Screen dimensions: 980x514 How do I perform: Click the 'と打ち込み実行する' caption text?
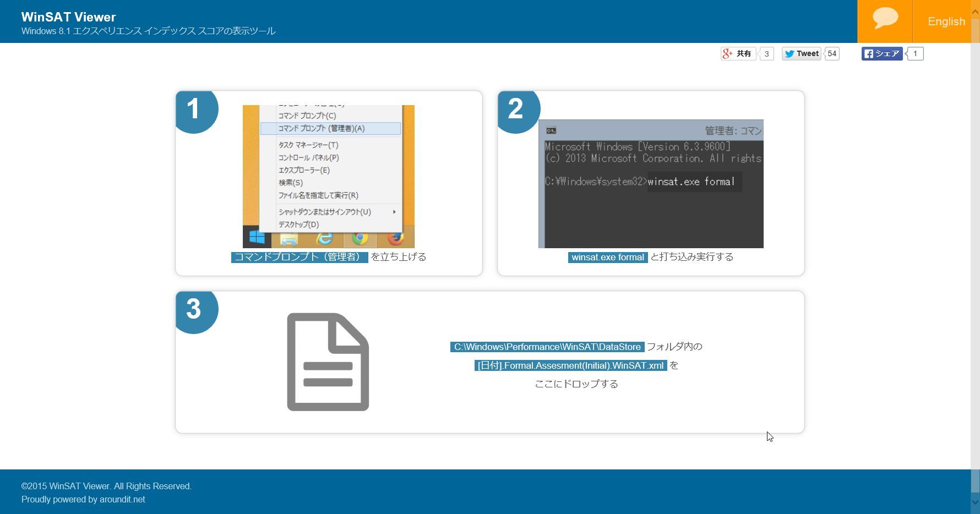coord(692,257)
